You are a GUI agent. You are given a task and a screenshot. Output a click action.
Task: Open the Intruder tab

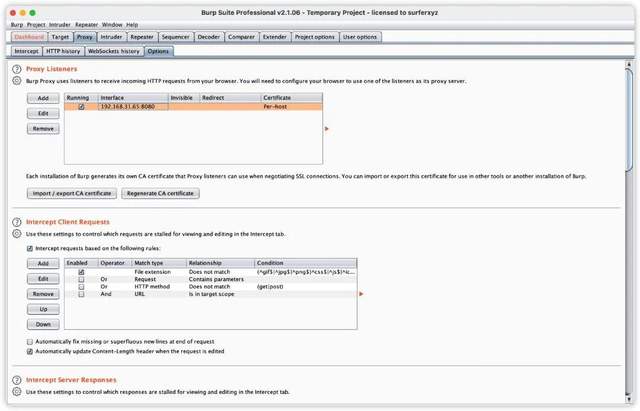click(x=111, y=37)
